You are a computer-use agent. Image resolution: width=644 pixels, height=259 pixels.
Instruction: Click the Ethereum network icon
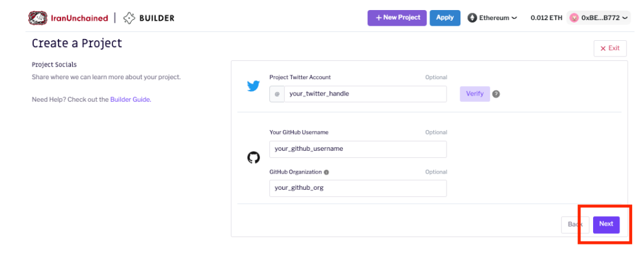(472, 18)
